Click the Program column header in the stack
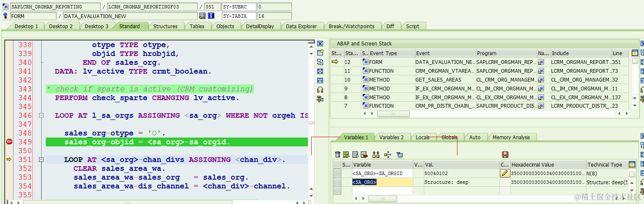Viewport: 644px width, 204px height. pos(506,53)
